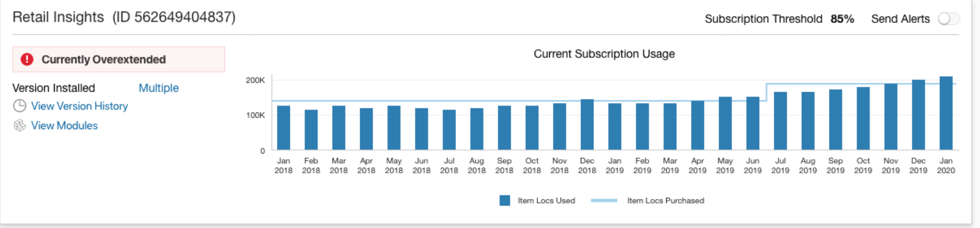Click the Jun 2019 usage bar
The width and height of the screenshot is (980, 228).
(x=752, y=123)
